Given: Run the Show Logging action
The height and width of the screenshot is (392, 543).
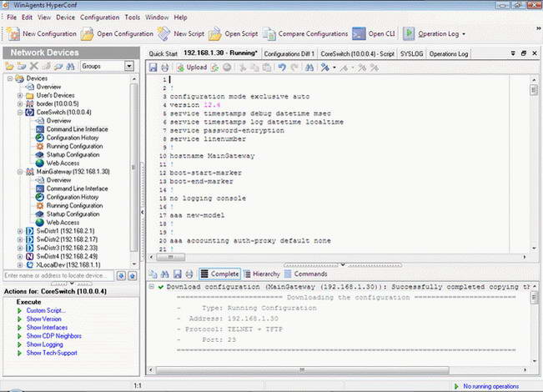Looking at the screenshot, I should [x=45, y=344].
